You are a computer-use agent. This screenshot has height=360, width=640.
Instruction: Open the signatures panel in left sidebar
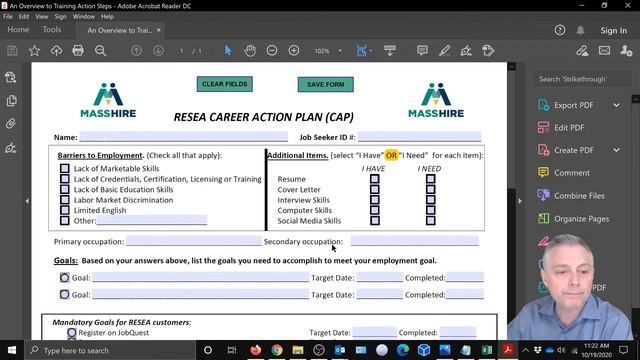11,148
